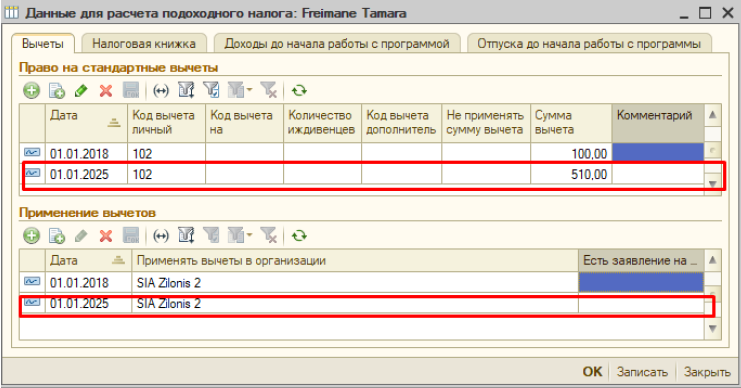
Task: Click code 102 in the 01.01.2018 deductions row
Action: [x=166, y=153]
